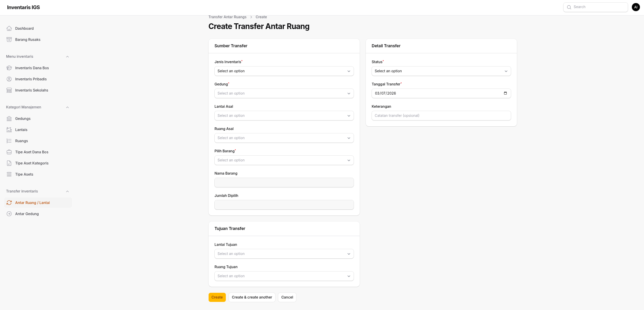Open the Jenis Inventaris dropdown

(x=284, y=71)
